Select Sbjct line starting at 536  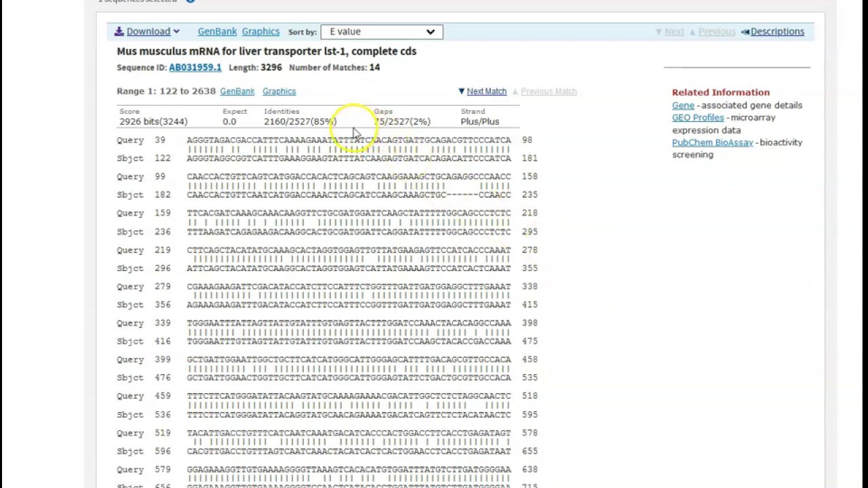(x=327, y=414)
